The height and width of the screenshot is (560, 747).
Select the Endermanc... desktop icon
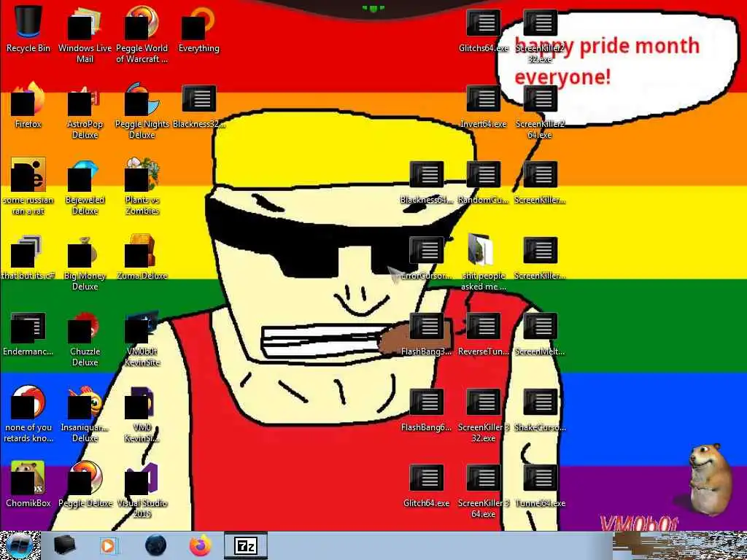[x=28, y=333]
